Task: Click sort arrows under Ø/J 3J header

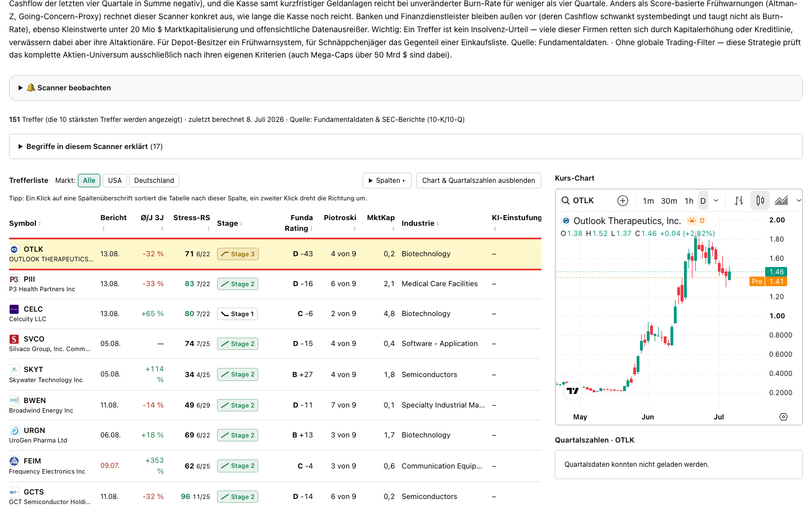Action: [x=162, y=229]
